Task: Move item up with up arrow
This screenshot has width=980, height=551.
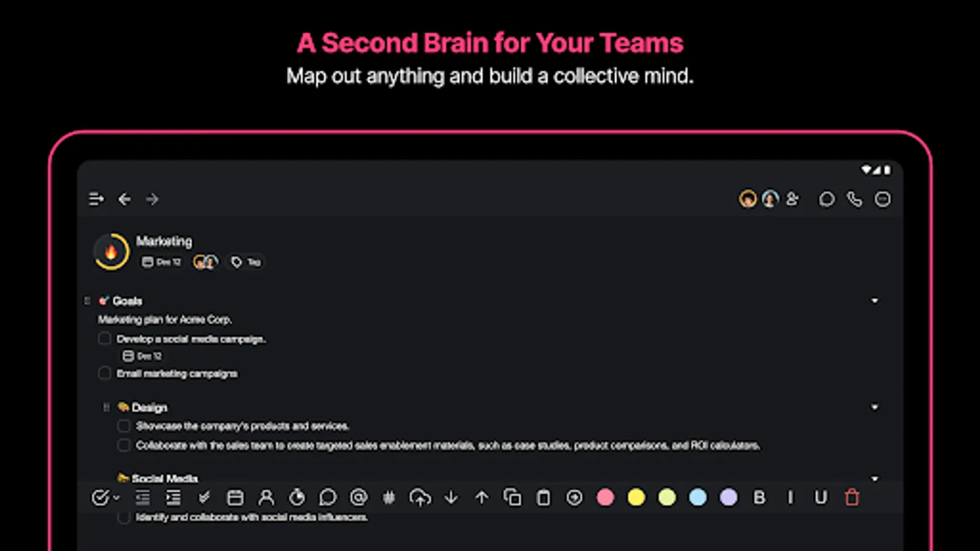Action: point(482,498)
